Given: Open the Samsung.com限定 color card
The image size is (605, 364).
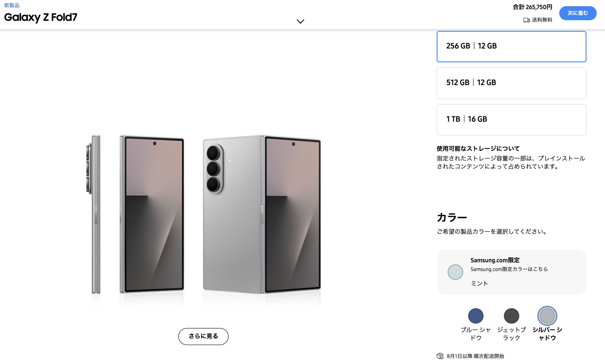Looking at the screenshot, I should (511, 272).
